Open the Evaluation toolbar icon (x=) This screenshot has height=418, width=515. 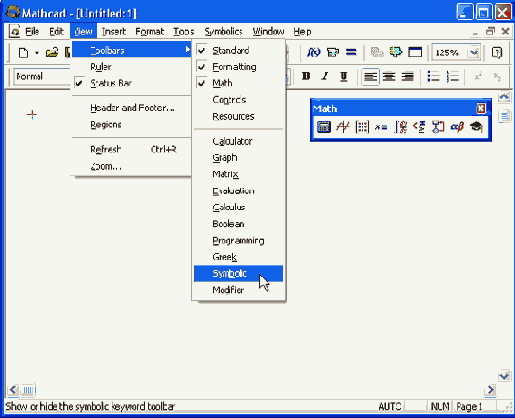pyautogui.click(x=381, y=127)
